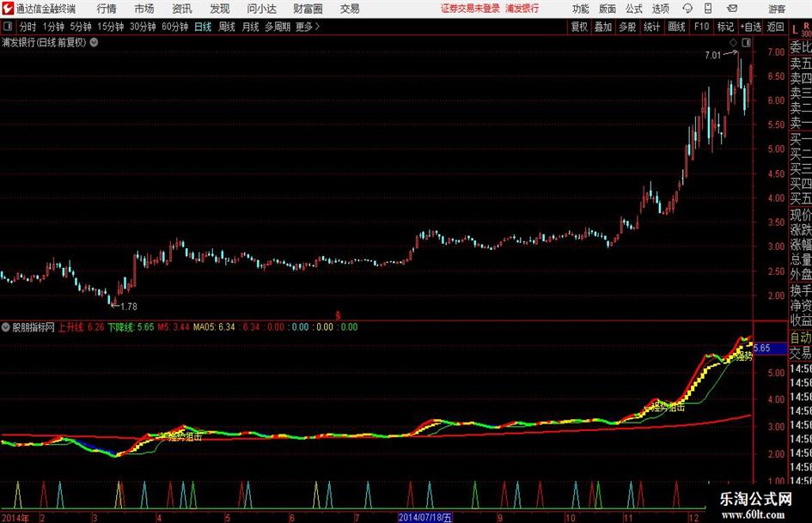Expand the 股朋指标网 indicator dropdown arrow

click(x=6, y=327)
